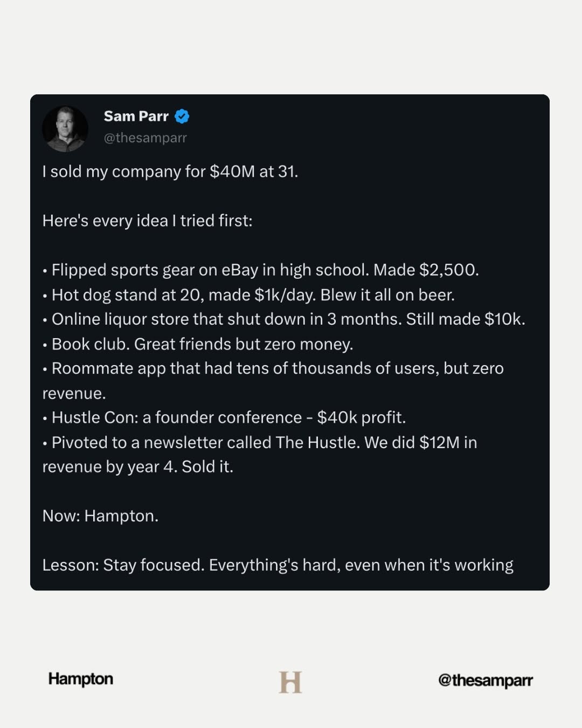The image size is (582, 728).
Task: Click the blue verified badge icon
Action: [x=182, y=116]
